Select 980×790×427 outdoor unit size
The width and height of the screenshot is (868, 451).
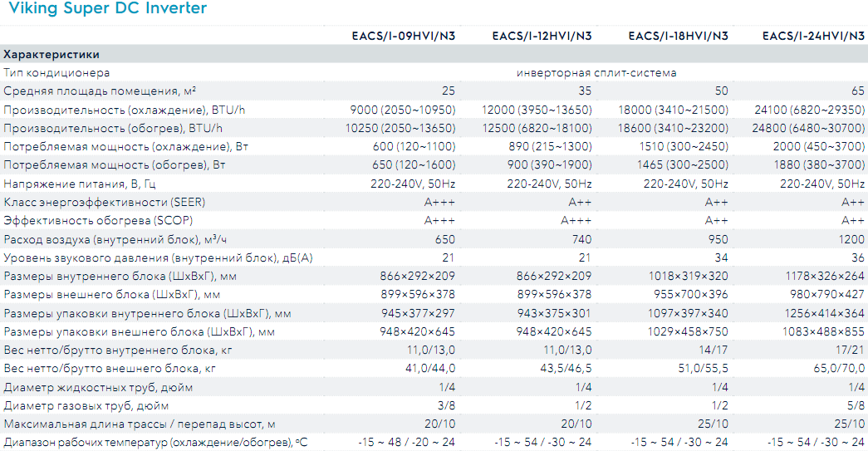point(827,294)
